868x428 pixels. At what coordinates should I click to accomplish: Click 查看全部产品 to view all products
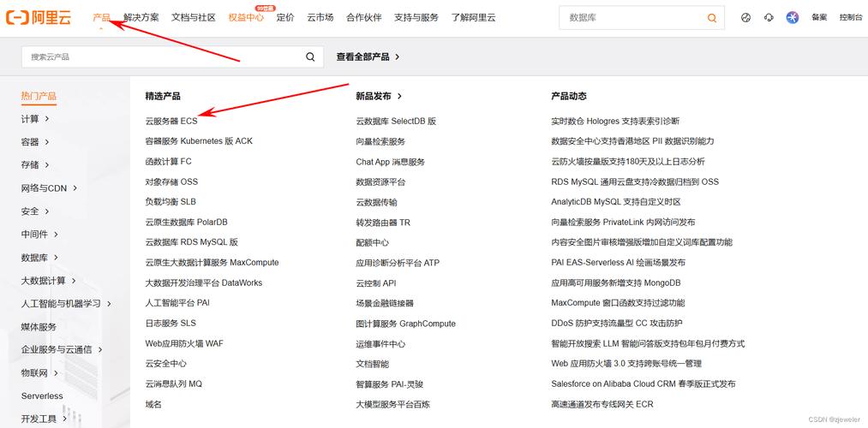[x=368, y=56]
